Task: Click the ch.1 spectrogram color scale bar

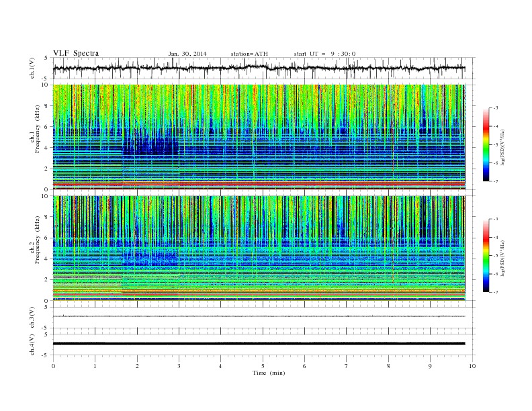Action: point(486,144)
